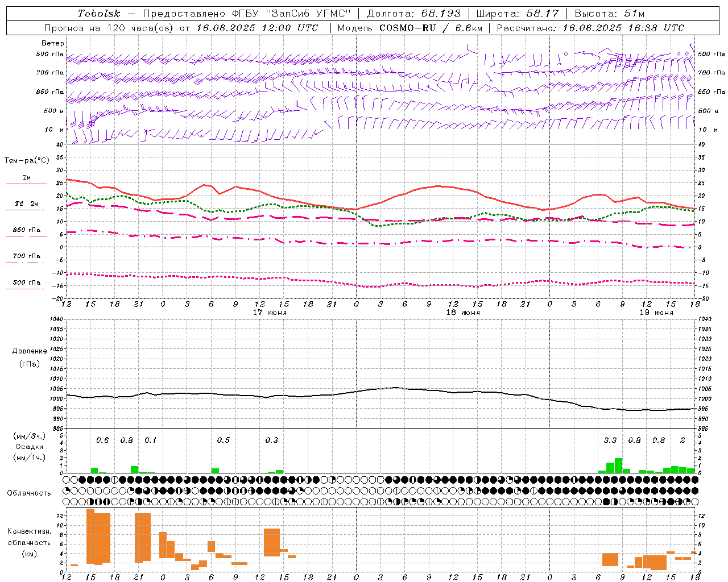This screenshot has width=728, height=582.
Task: Click the dash-dot legend line under '700 гПа'
Action: (x=26, y=263)
